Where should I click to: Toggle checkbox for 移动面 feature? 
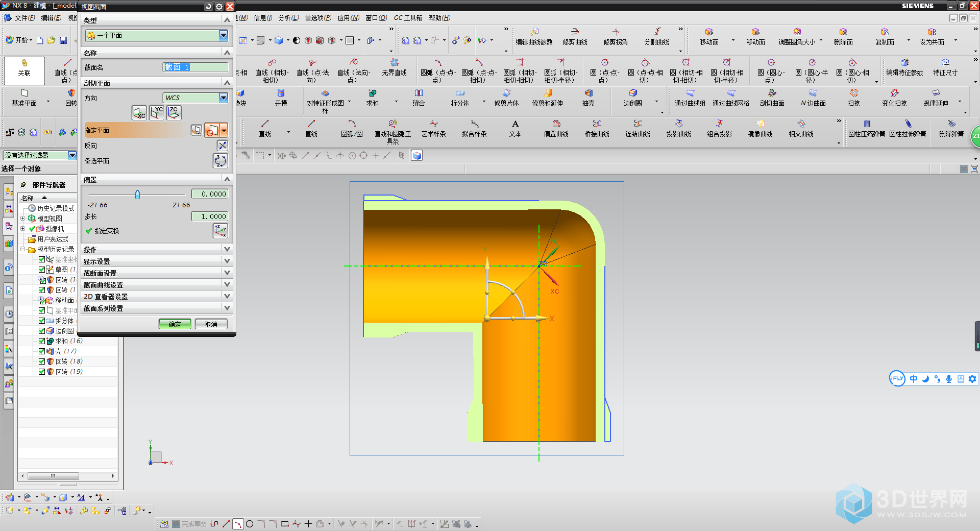[x=42, y=300]
